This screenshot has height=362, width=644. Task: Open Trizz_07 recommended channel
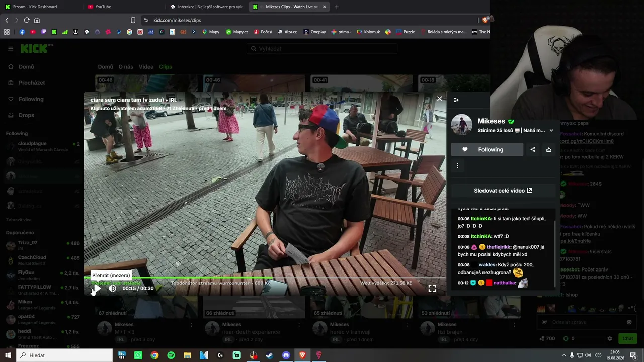[42, 245]
